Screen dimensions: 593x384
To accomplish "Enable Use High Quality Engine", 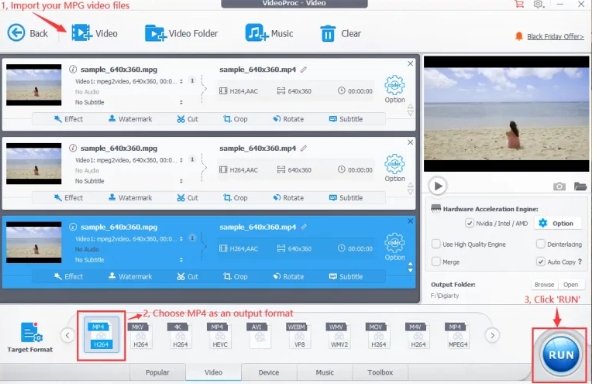I will coord(436,244).
